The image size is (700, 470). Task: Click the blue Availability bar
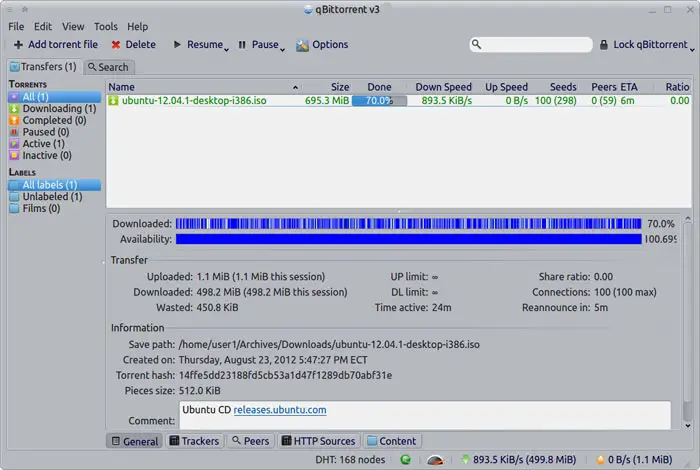[408, 239]
